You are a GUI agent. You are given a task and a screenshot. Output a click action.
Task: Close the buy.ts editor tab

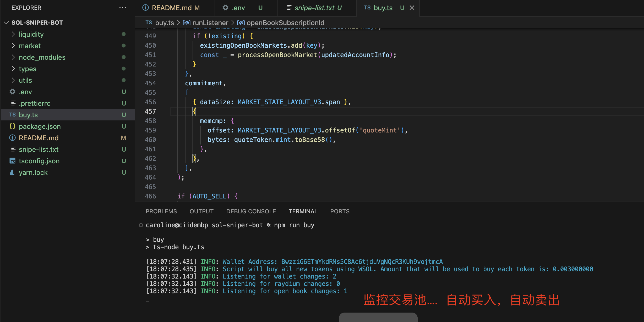coord(412,8)
